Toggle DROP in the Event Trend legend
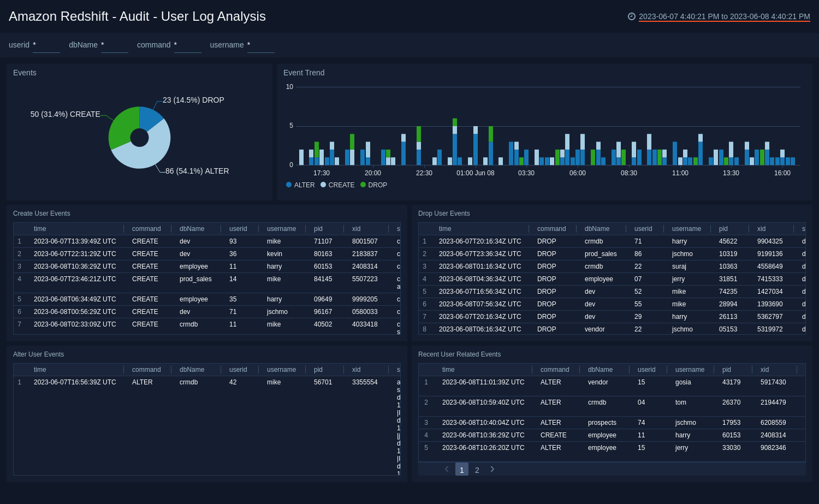Image resolution: width=819 pixels, height=504 pixels. (x=376, y=185)
